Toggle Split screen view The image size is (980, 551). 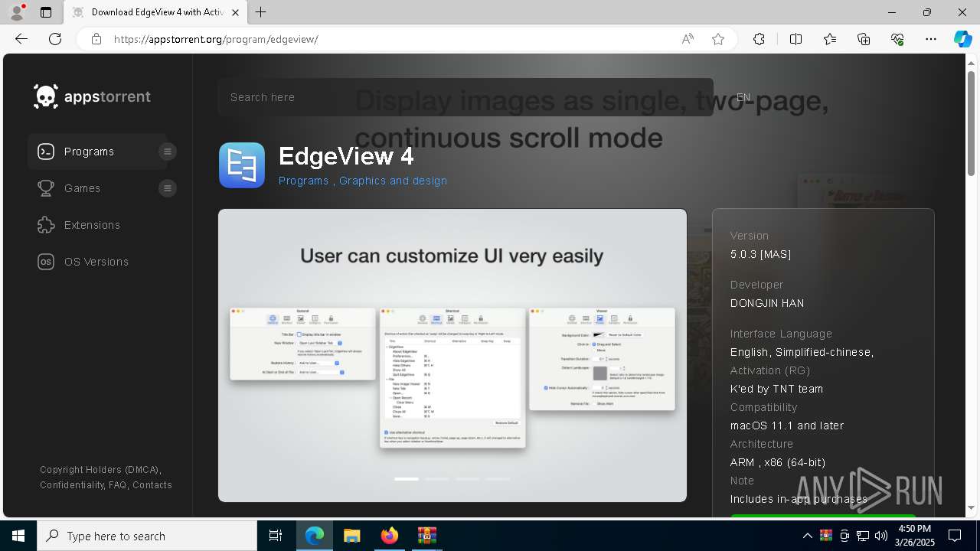click(x=795, y=39)
